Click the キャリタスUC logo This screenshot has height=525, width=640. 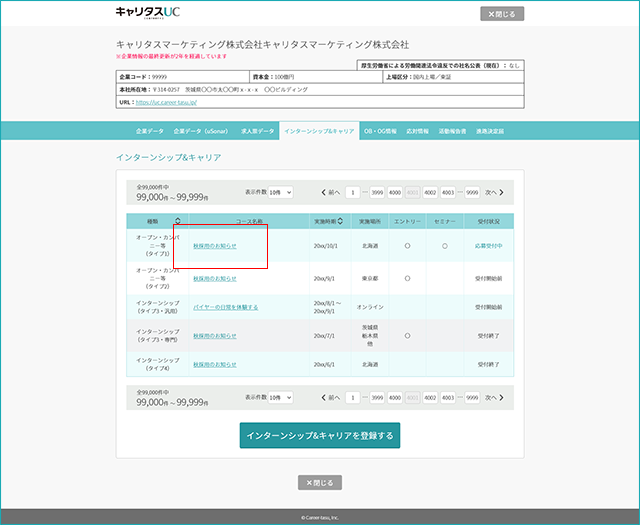point(148,12)
